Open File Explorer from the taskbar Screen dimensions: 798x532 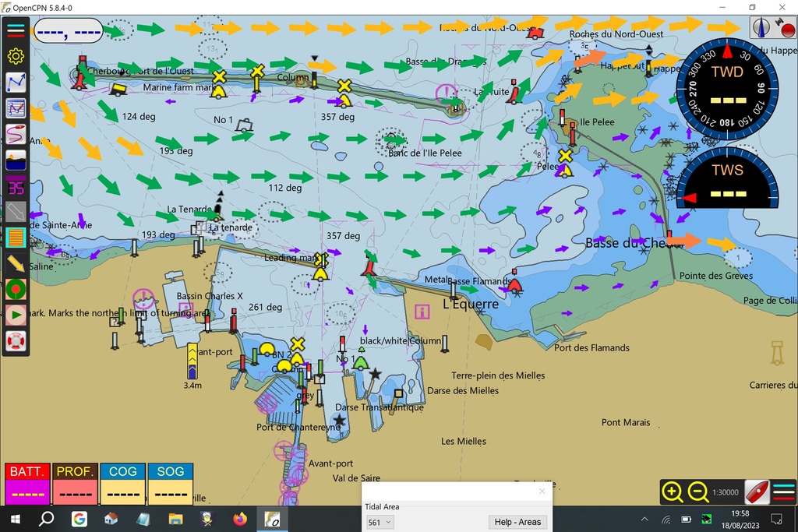175,519
